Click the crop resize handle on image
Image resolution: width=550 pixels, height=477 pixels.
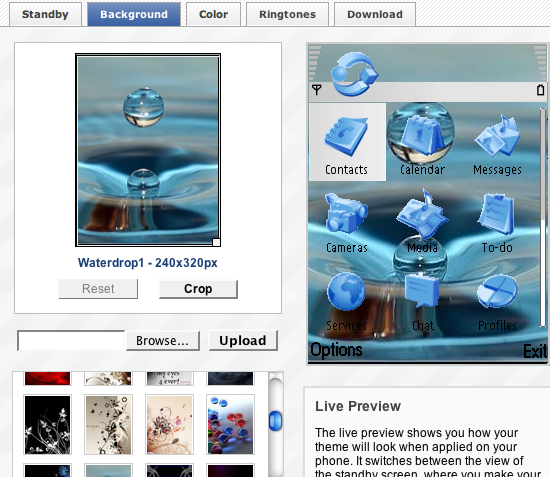pos(216,242)
